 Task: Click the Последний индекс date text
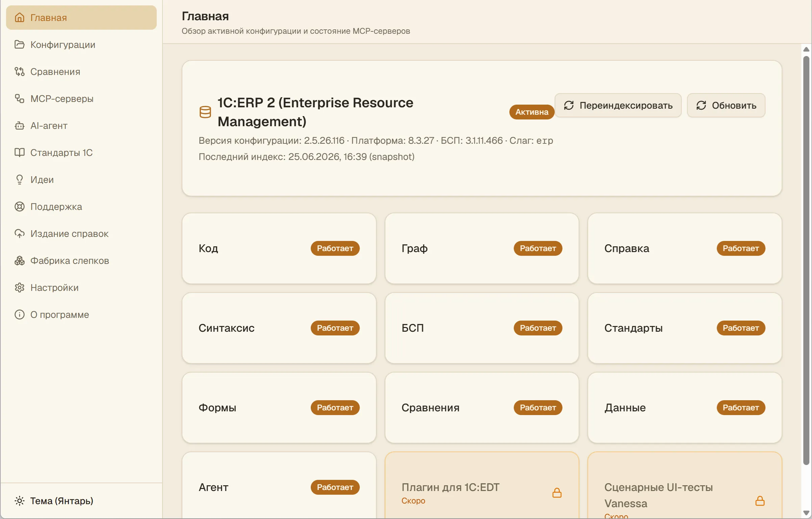[x=306, y=157]
